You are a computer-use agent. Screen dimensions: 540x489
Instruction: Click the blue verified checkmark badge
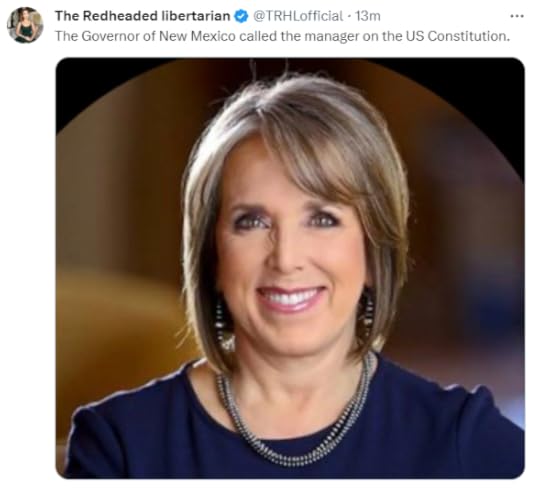click(x=241, y=16)
